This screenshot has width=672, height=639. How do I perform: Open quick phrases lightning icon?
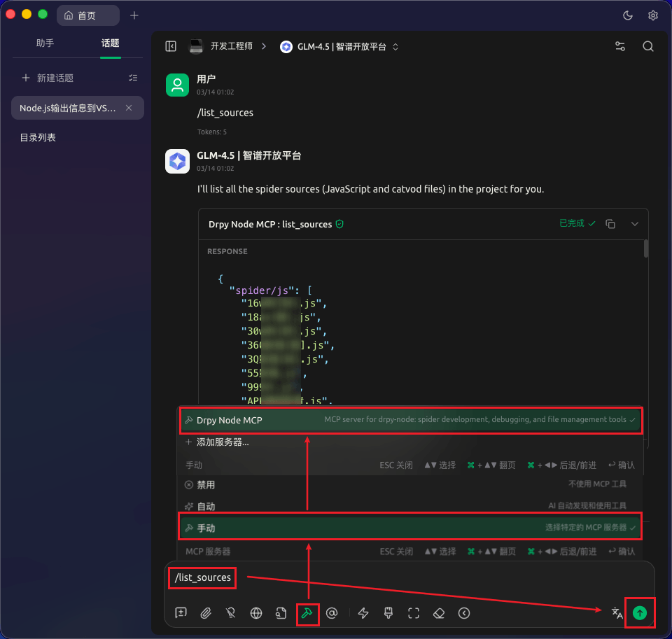[x=363, y=613]
